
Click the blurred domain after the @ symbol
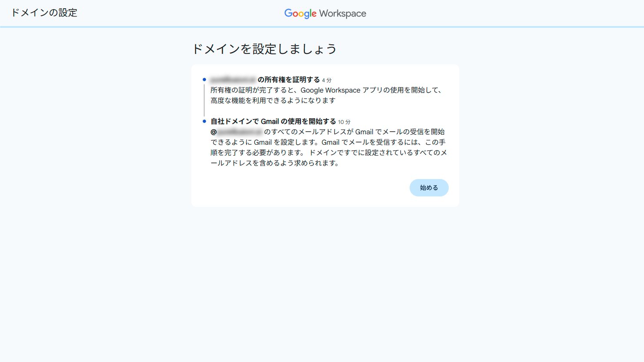coord(240,132)
